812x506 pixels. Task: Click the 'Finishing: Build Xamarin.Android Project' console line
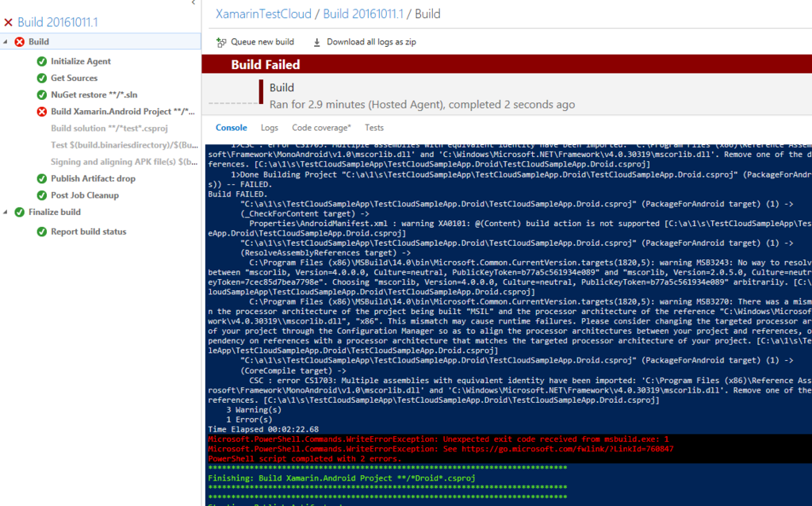point(341,478)
